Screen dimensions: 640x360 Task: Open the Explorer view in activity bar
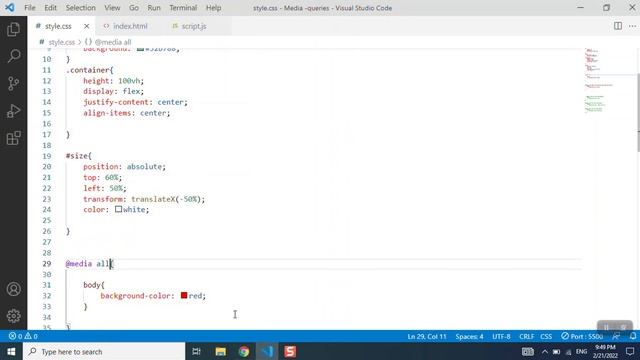pyautogui.click(x=13, y=29)
